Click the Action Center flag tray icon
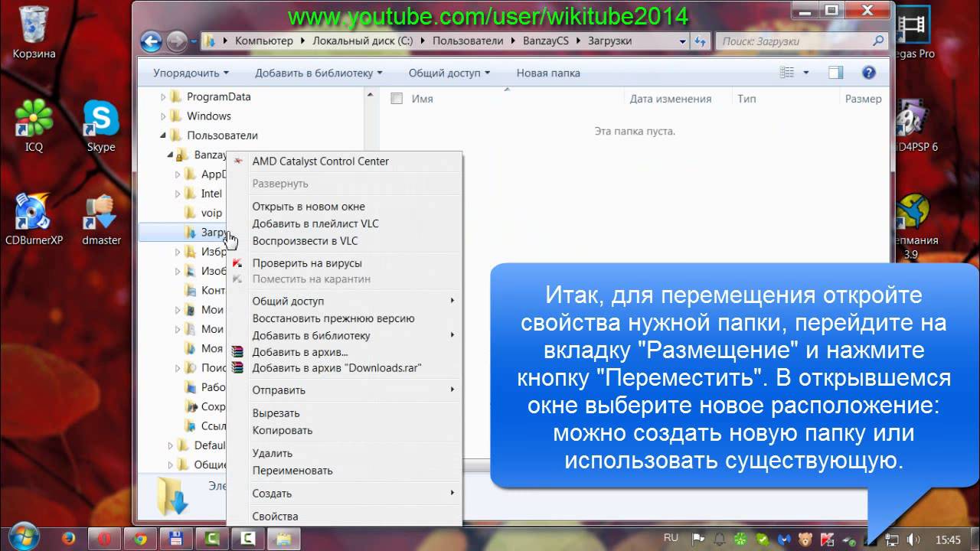This screenshot has width=980, height=551. (698, 540)
